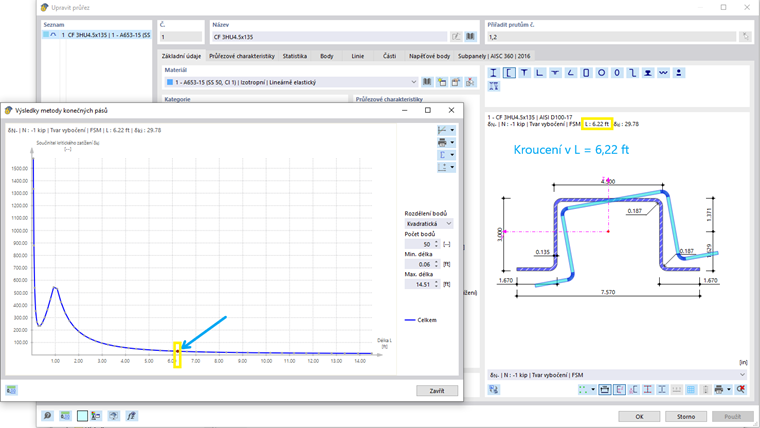This screenshot has width=760, height=428.
Task: Select the Z-section shape icon
Action: tap(633, 73)
